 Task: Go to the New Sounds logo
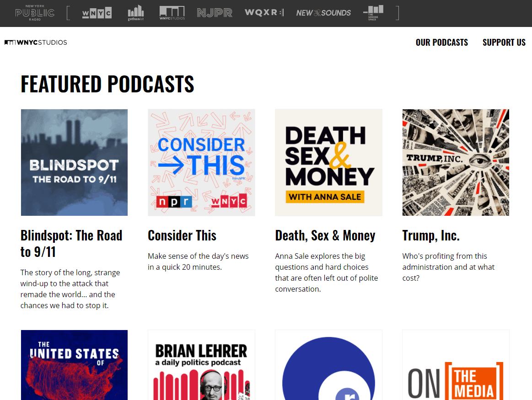click(323, 13)
